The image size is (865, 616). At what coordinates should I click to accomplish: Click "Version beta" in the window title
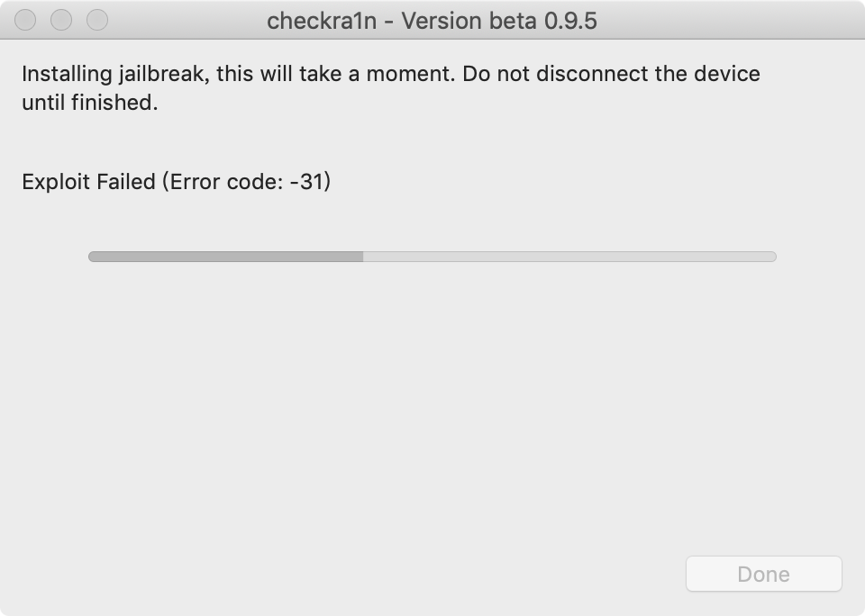469,21
